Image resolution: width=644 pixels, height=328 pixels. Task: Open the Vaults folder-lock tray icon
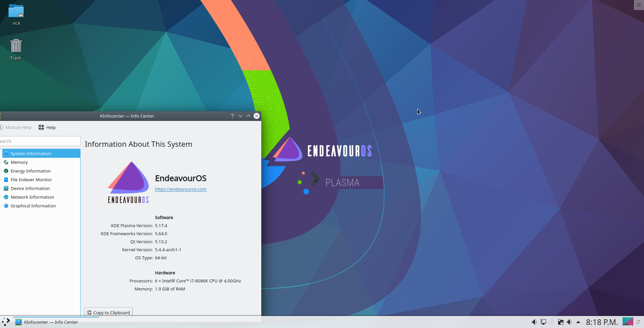click(x=560, y=322)
